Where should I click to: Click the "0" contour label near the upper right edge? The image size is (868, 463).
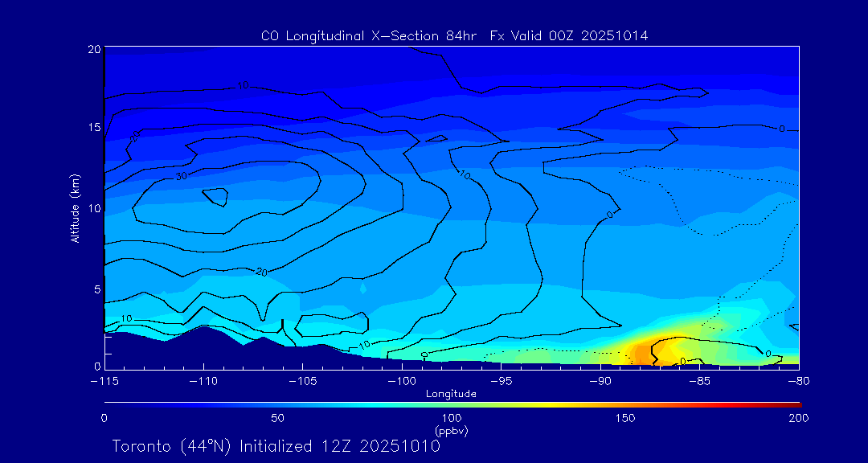pos(781,129)
